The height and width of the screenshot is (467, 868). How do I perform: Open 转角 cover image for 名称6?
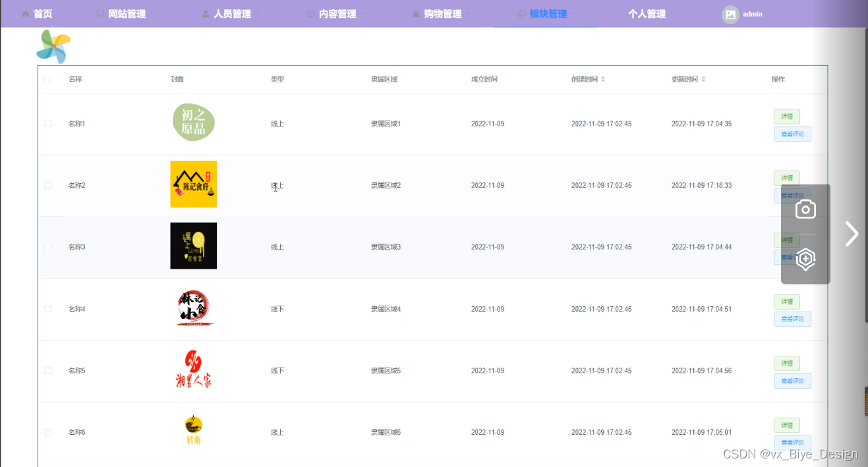pos(193,430)
